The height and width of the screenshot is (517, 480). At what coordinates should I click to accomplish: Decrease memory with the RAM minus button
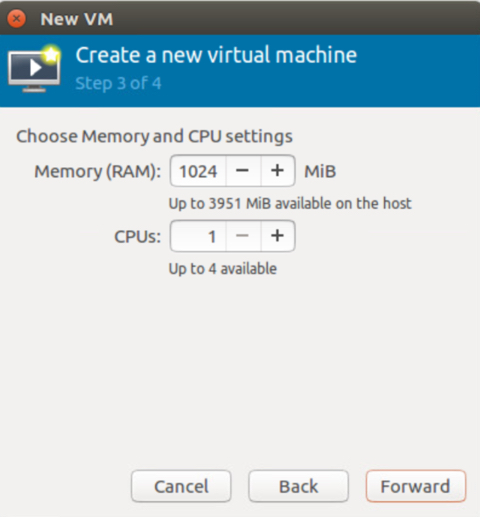243,171
